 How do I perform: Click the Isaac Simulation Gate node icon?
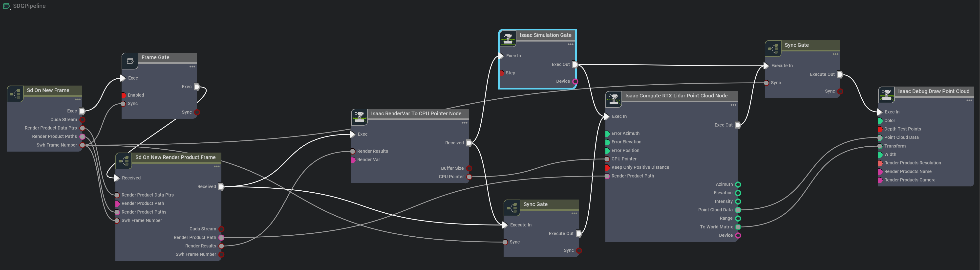click(508, 39)
